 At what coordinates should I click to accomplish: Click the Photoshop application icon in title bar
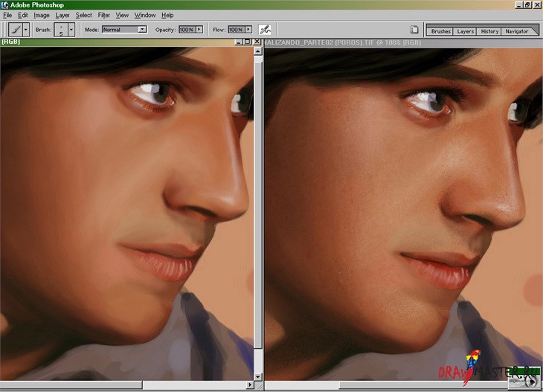click(5, 5)
